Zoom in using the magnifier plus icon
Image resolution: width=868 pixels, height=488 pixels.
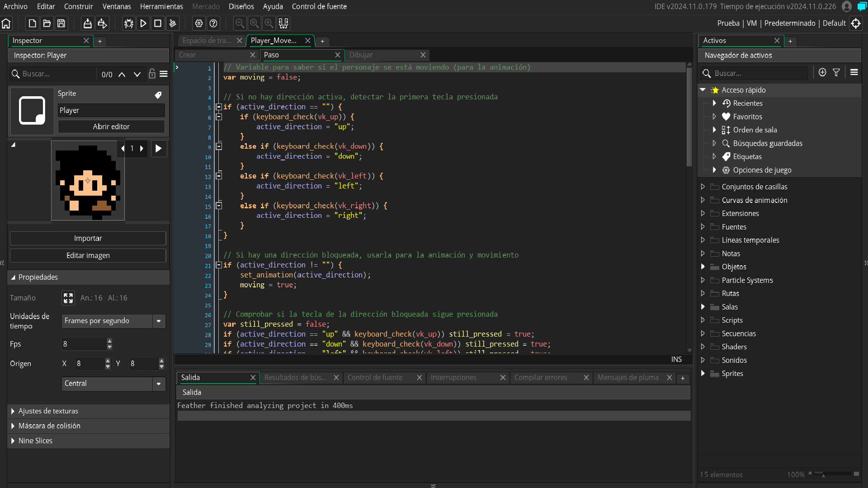pos(269,23)
